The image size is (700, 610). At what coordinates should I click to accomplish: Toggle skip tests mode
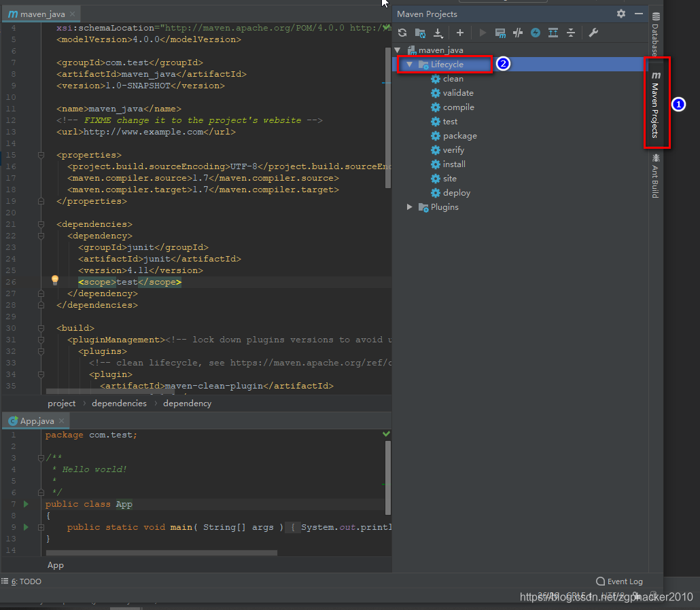point(536,33)
